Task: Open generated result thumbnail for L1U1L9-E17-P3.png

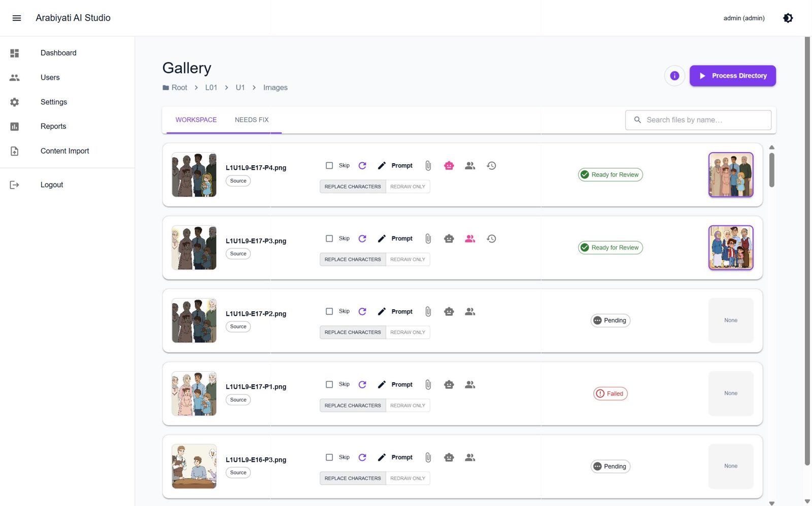Action: pos(731,248)
